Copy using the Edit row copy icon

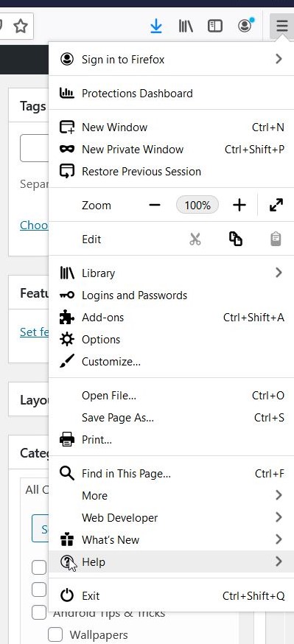[235, 239]
